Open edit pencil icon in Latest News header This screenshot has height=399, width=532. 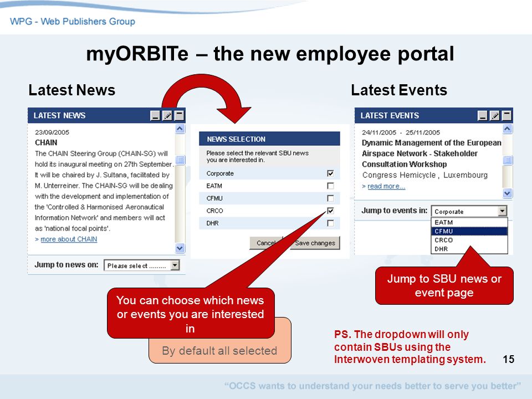click(x=167, y=116)
